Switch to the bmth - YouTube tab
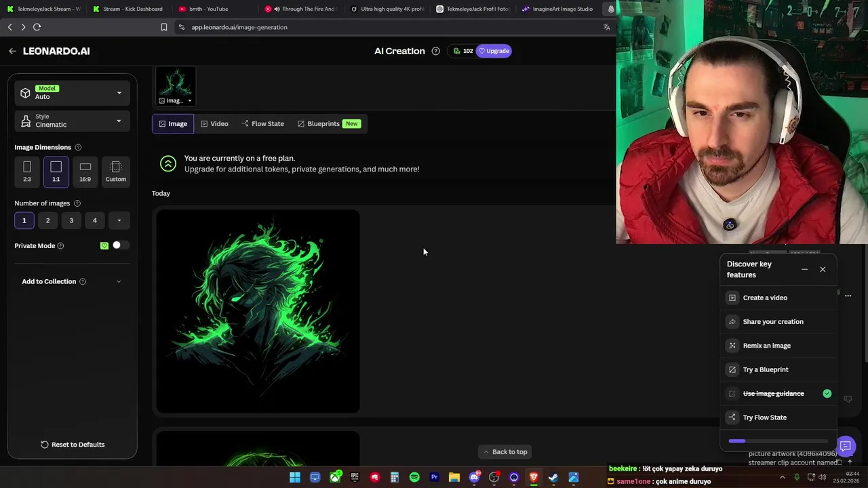Screen dimensions: 868x488 click(214, 9)
